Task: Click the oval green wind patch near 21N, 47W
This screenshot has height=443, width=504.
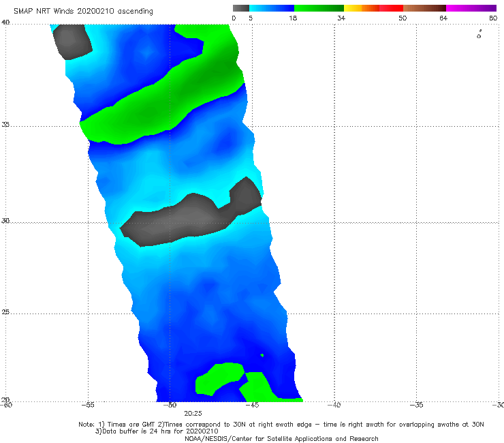Action: [x=219, y=378]
